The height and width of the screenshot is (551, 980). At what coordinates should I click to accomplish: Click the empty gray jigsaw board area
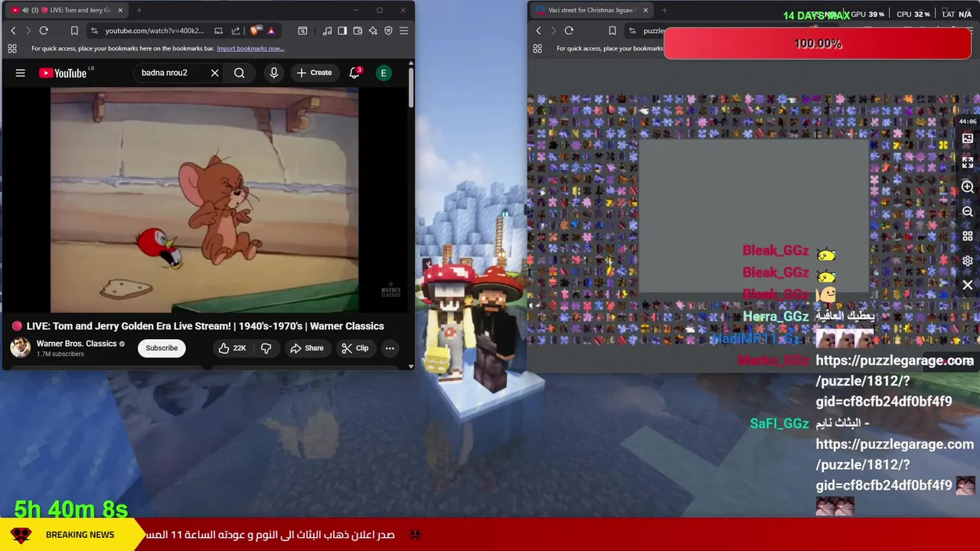point(753,217)
